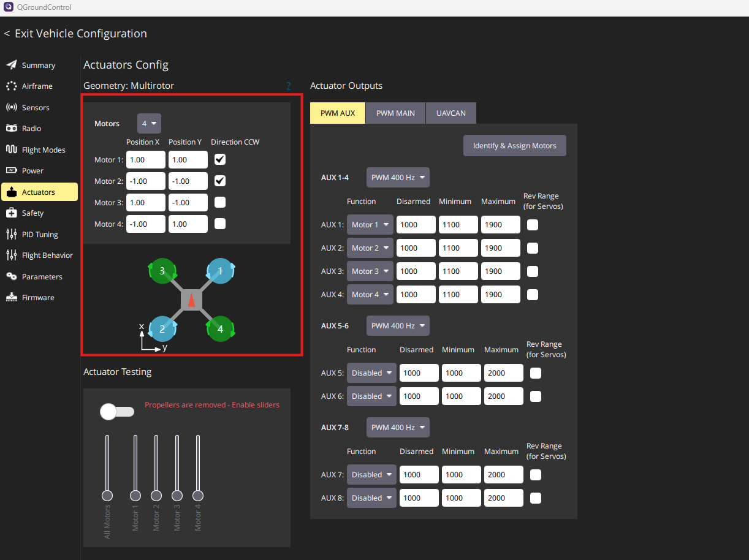Switch to PWM MAIN tab
The width and height of the screenshot is (749, 560).
tap(395, 113)
